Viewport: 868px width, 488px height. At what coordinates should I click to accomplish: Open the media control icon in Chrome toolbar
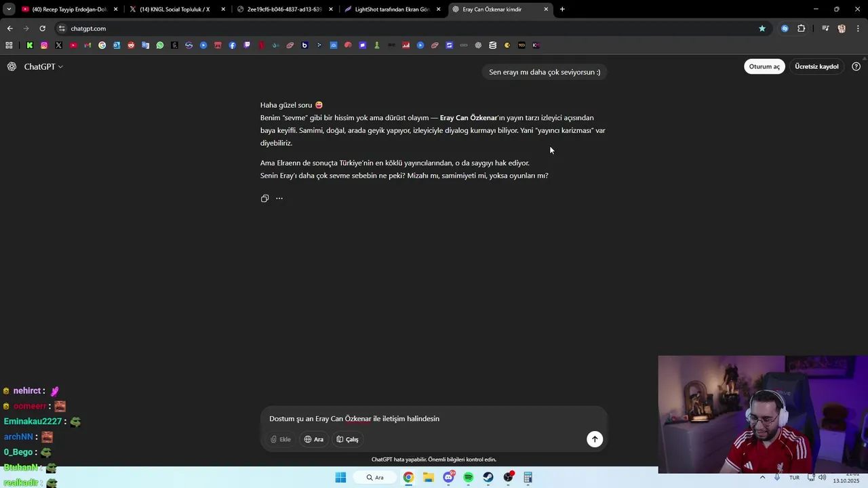[825, 28]
